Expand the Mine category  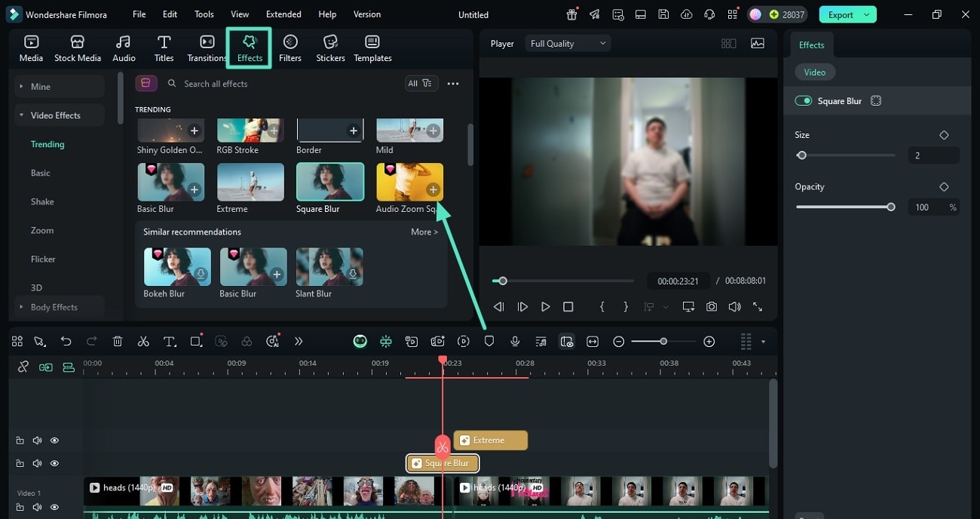click(59, 87)
